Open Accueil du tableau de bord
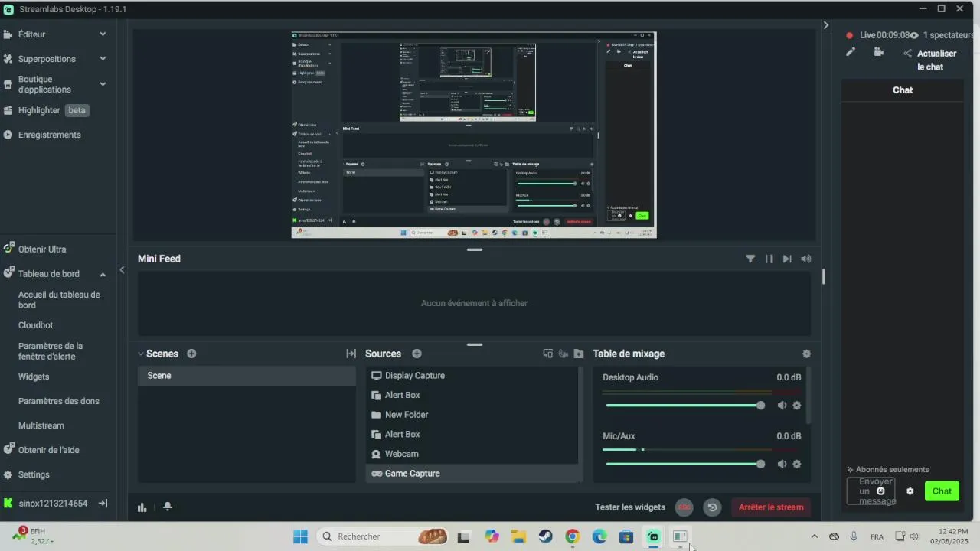This screenshot has height=551, width=980. point(59,300)
